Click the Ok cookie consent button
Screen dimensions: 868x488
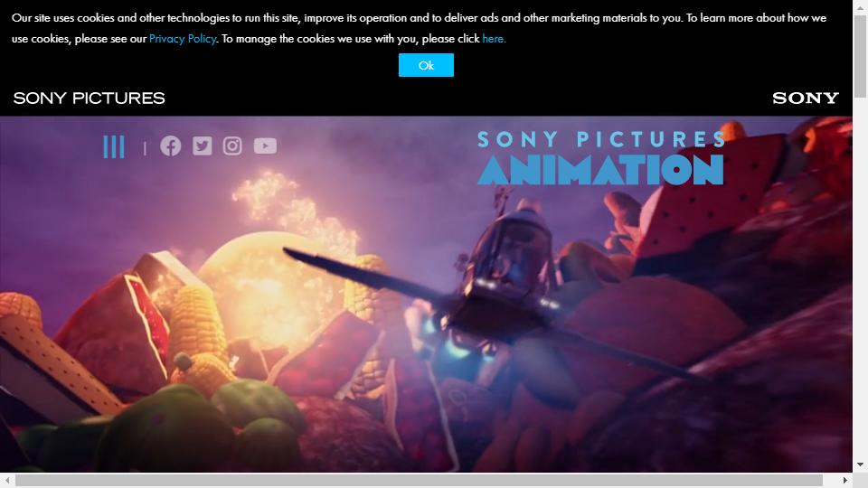[x=426, y=65]
